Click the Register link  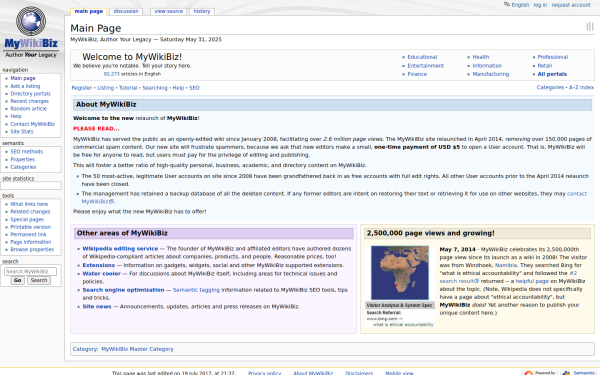82,88
